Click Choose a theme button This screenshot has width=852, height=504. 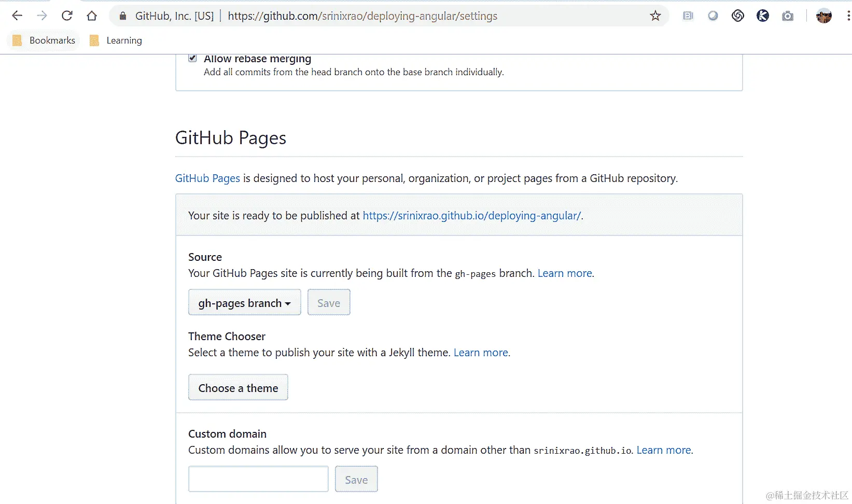point(238,388)
